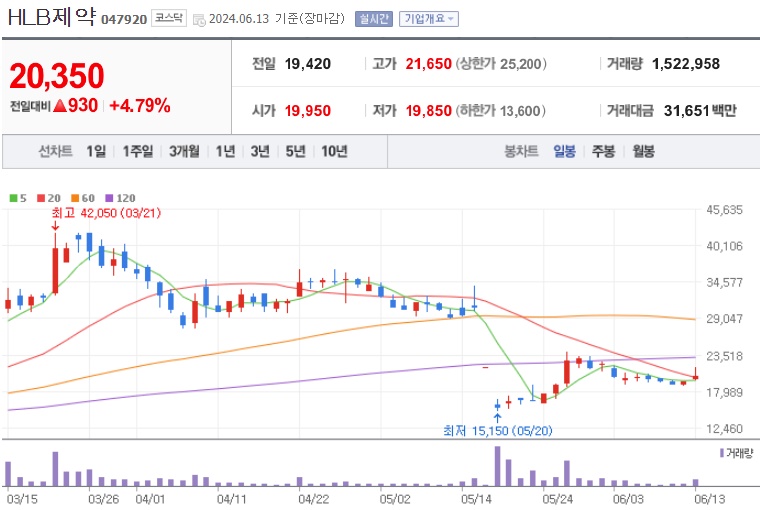This screenshot has width=760, height=510.
Task: Select the 1일 line chart tab
Action: tap(96, 151)
